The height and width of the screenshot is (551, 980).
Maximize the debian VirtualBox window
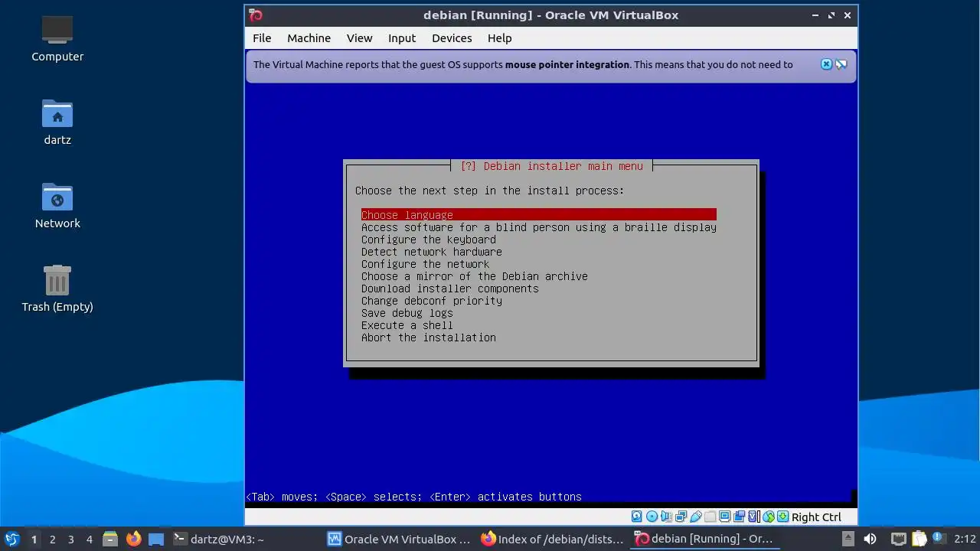832,15
